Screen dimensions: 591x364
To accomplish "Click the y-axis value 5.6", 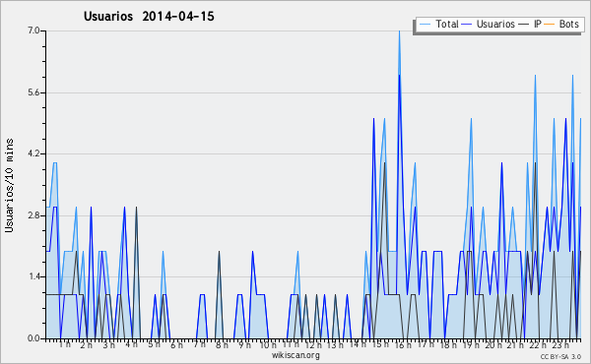I will pos(33,92).
